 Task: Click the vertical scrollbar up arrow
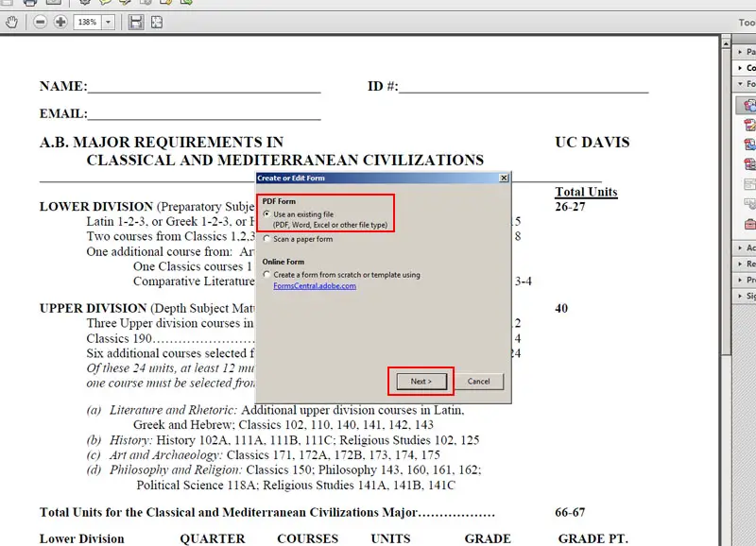(x=726, y=43)
